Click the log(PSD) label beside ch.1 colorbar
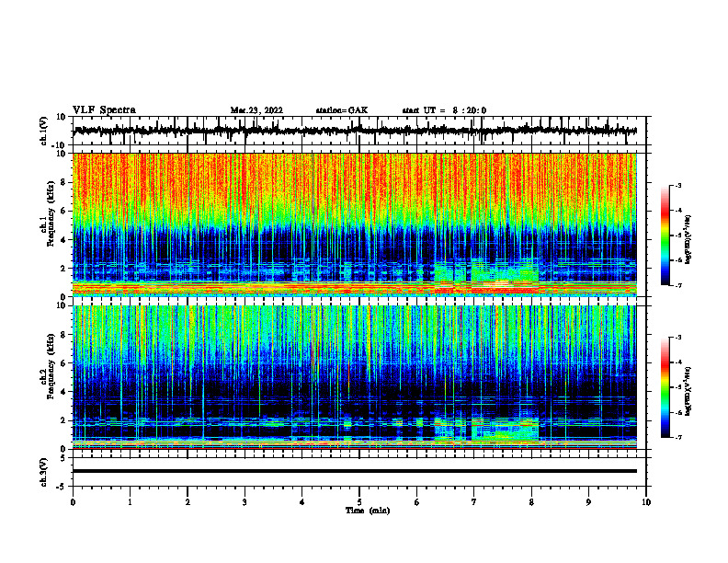 [688, 240]
